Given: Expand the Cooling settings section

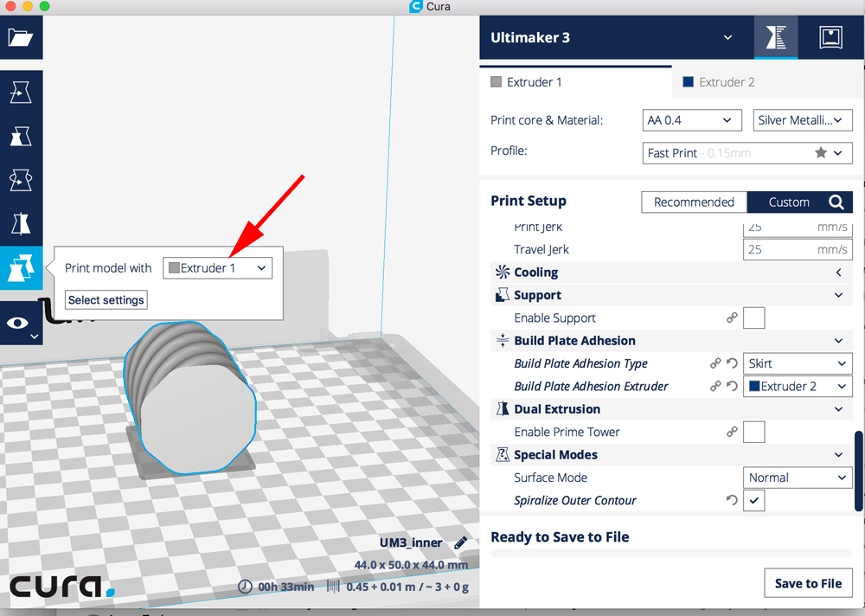Looking at the screenshot, I should coord(838,273).
